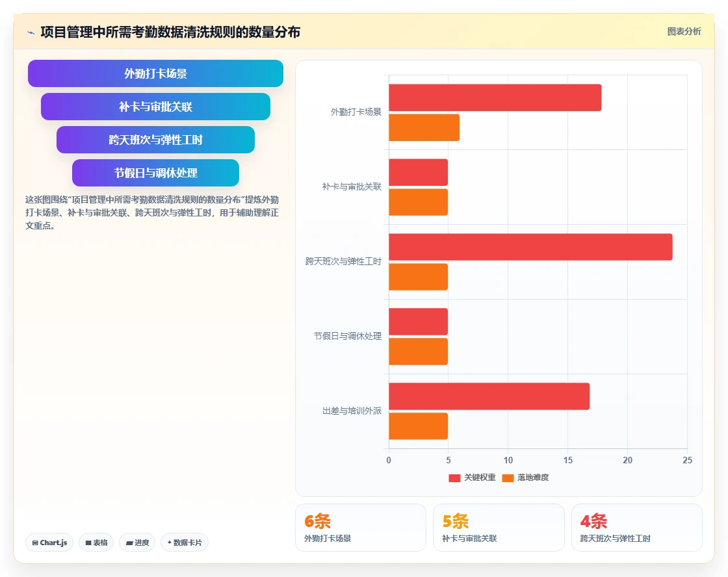Click the x-axis tick label 15
This screenshot has height=577, width=728.
click(568, 460)
